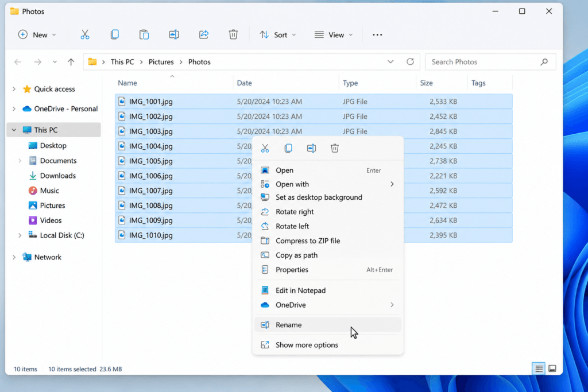The height and width of the screenshot is (392, 588).
Task: Open the recent locations dropdown arrow
Action: click(55, 62)
